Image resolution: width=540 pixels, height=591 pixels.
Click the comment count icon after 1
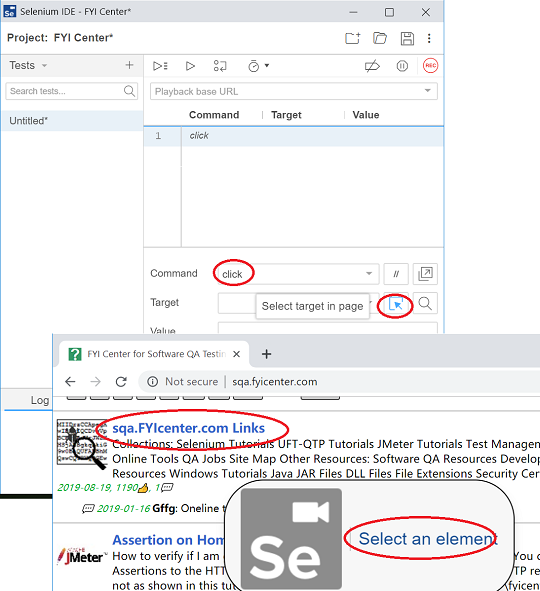167,488
